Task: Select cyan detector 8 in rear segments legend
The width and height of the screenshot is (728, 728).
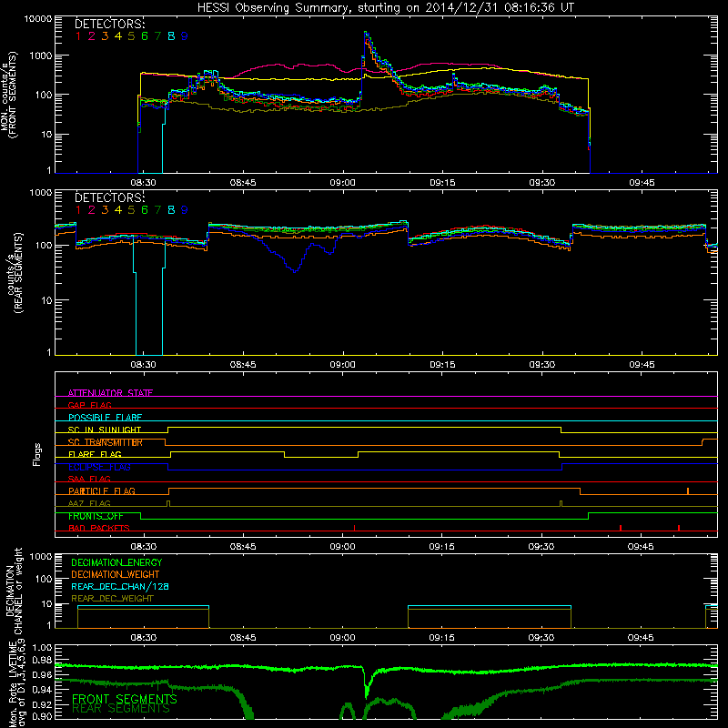Action: click(x=171, y=210)
